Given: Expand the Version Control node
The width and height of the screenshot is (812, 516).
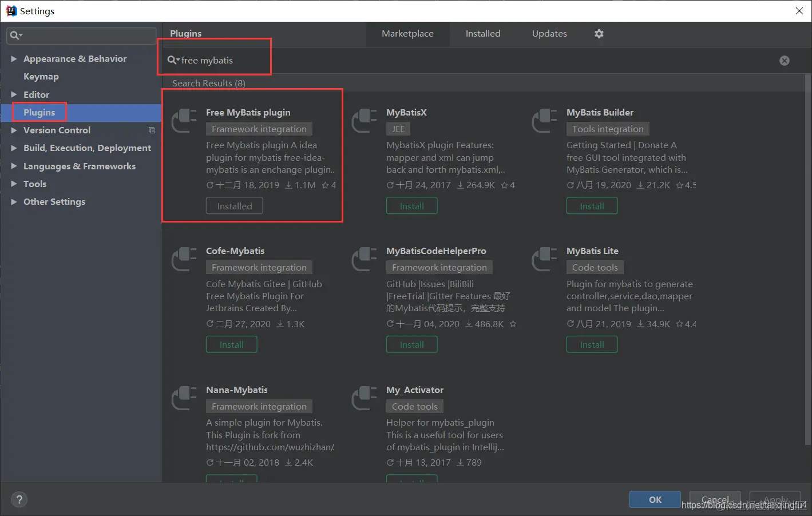Looking at the screenshot, I should coord(14,130).
